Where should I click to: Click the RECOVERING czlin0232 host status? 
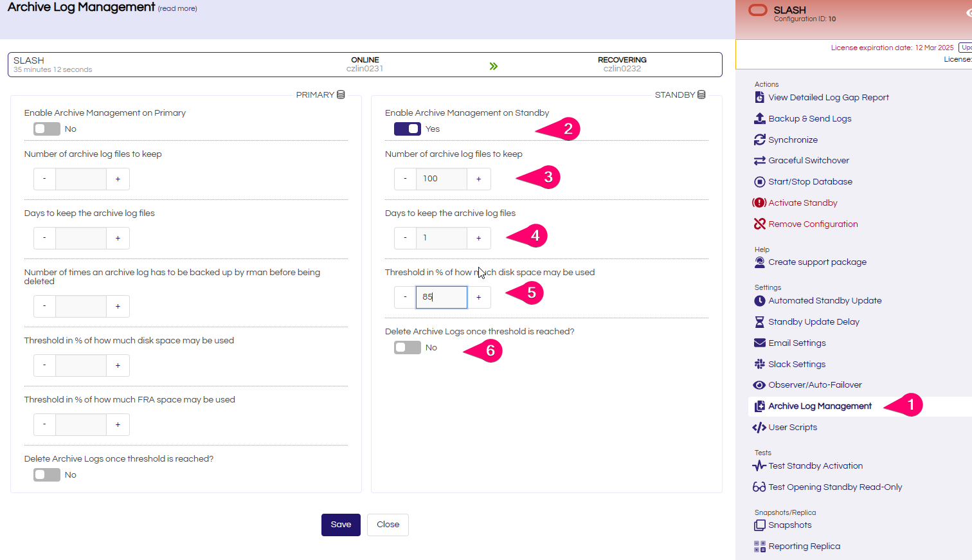pyautogui.click(x=622, y=64)
